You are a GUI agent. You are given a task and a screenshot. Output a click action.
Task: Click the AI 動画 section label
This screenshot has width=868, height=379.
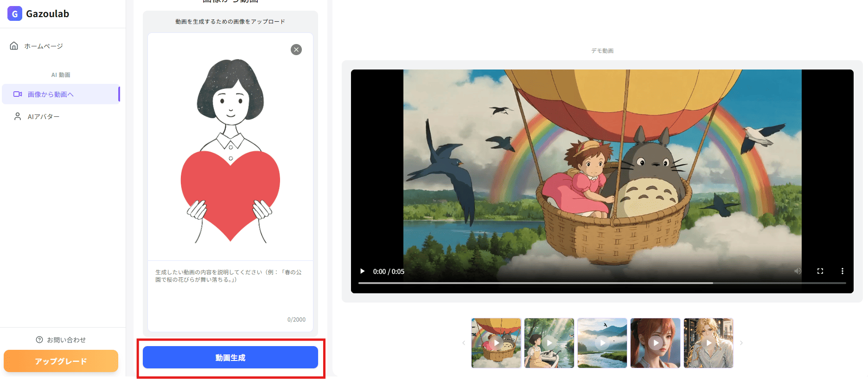tap(61, 75)
